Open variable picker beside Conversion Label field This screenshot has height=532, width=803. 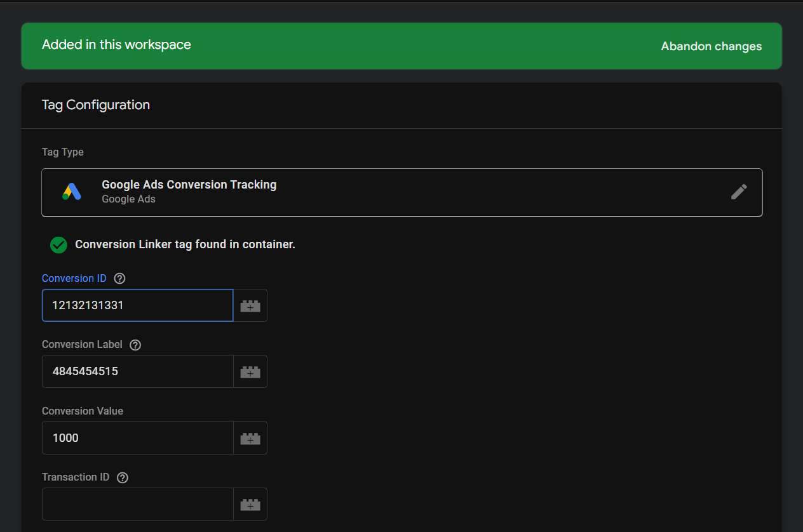click(x=250, y=371)
